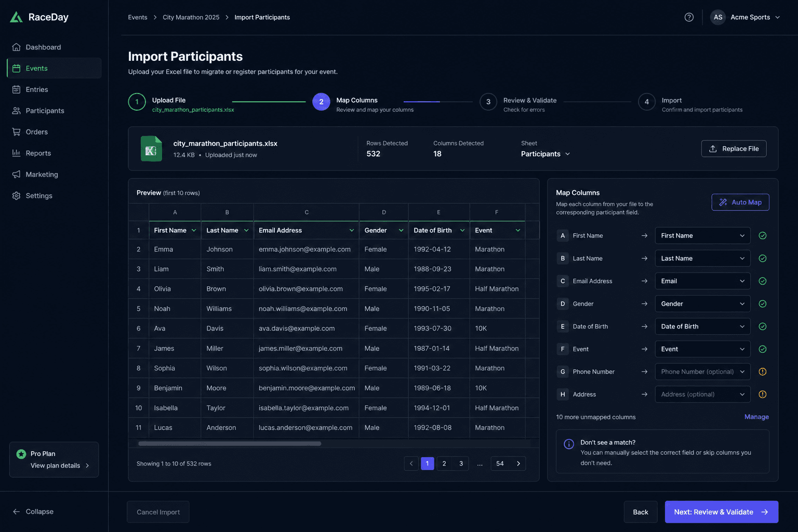This screenshot has width=798, height=532.
Task: Open the Email field mapping dropdown
Action: pos(702,281)
